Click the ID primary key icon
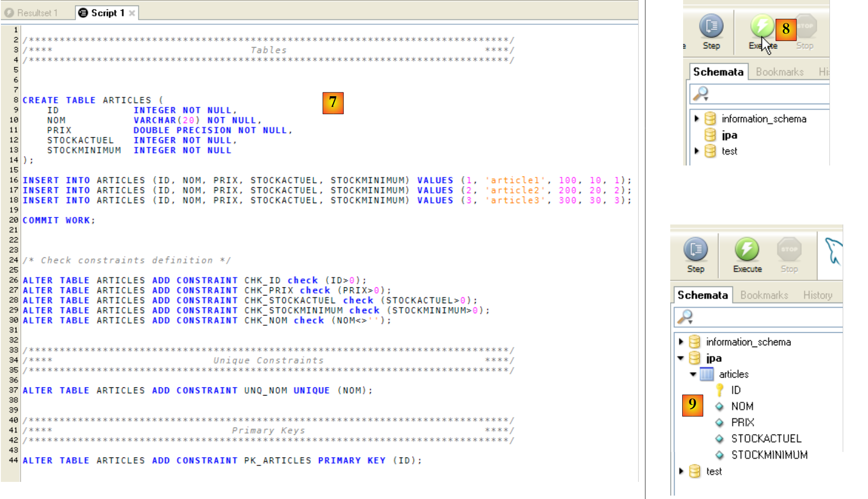 point(719,390)
